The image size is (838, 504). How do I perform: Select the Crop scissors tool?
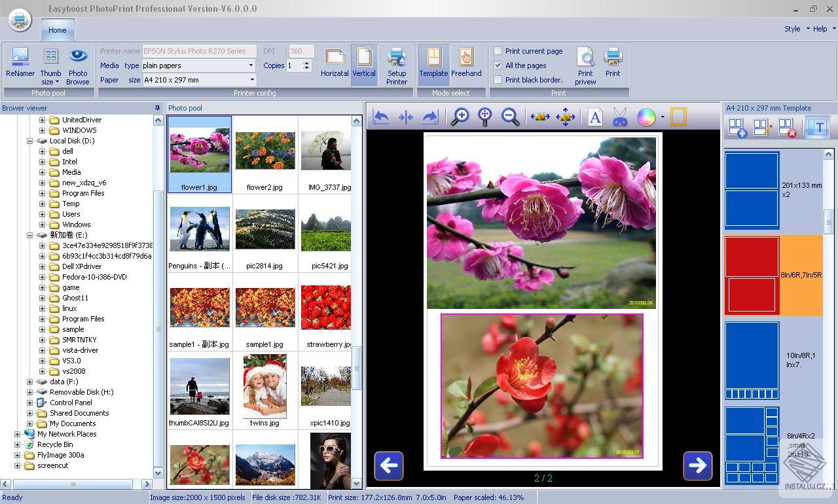620,116
